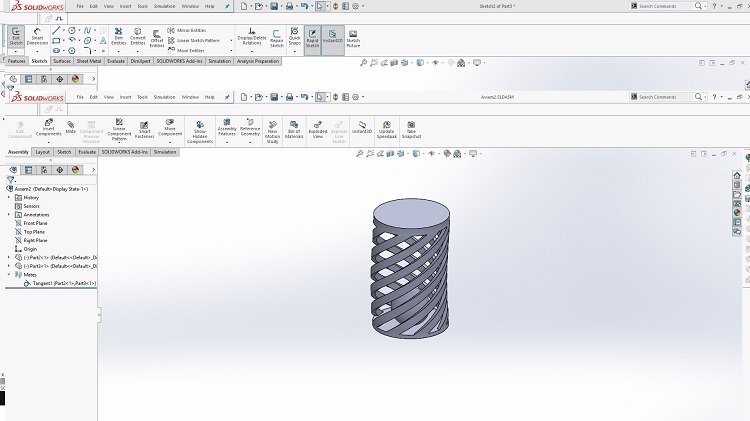
Task: Expand the (-) Part2<1> component node
Action: point(9,257)
